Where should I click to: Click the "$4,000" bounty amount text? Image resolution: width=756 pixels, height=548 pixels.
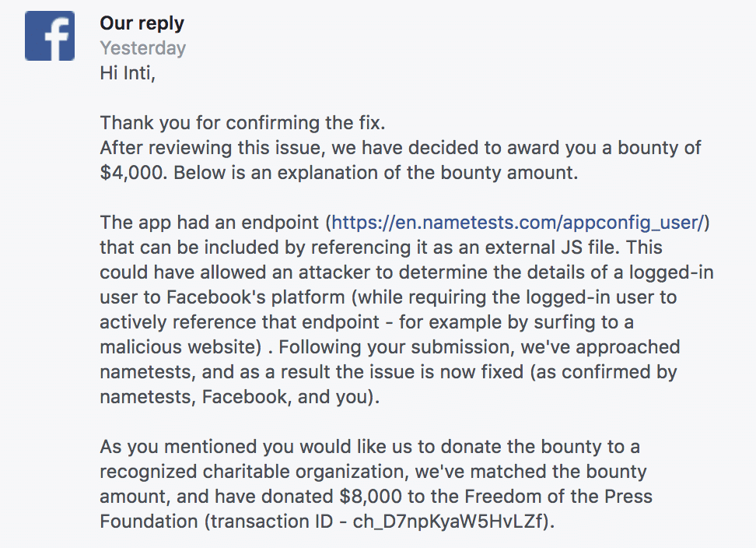click(131, 173)
